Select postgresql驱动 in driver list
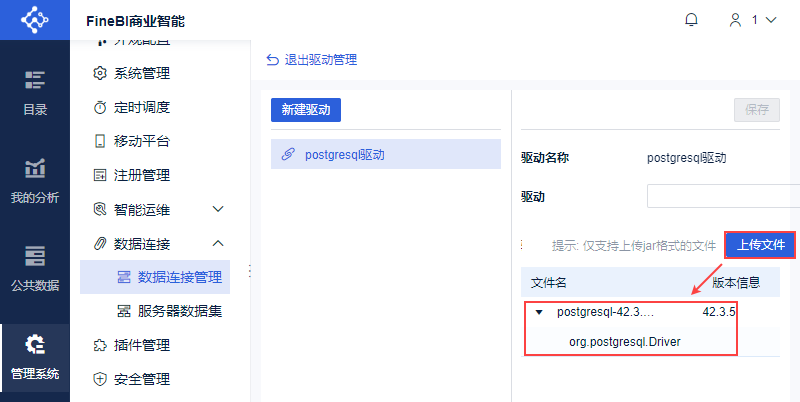The width and height of the screenshot is (800, 402). point(386,154)
